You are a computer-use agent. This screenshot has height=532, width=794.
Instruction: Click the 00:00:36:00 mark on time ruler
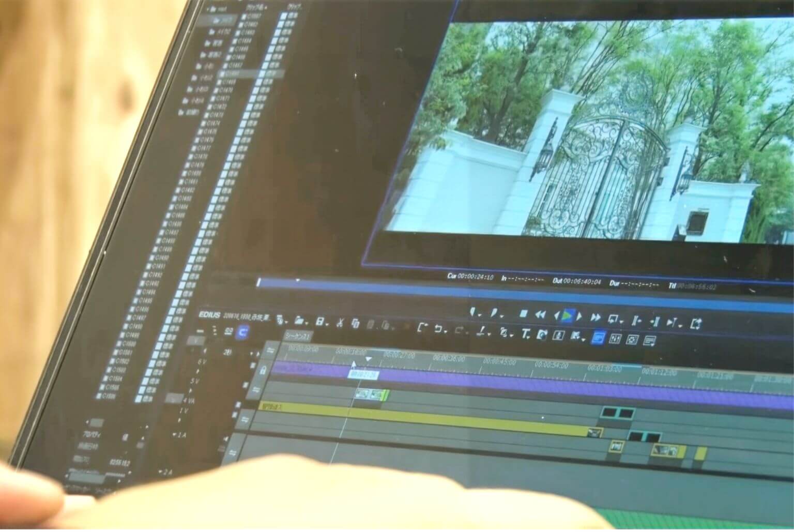coord(449,357)
